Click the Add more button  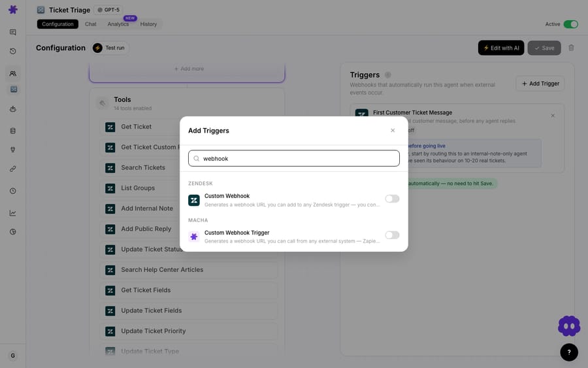(x=189, y=69)
